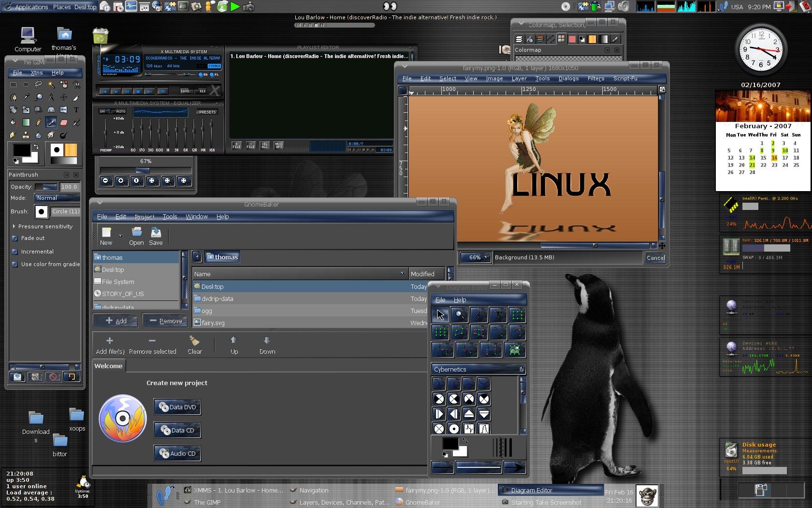Select the Bucket Fill tool in GIMP

pos(14,122)
